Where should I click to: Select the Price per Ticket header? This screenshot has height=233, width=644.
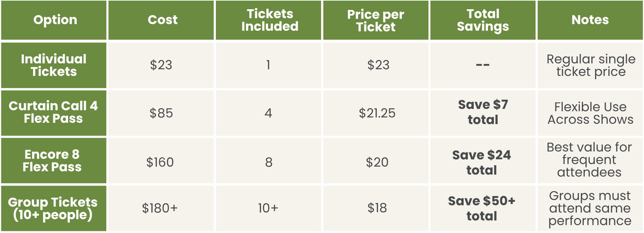(376, 20)
